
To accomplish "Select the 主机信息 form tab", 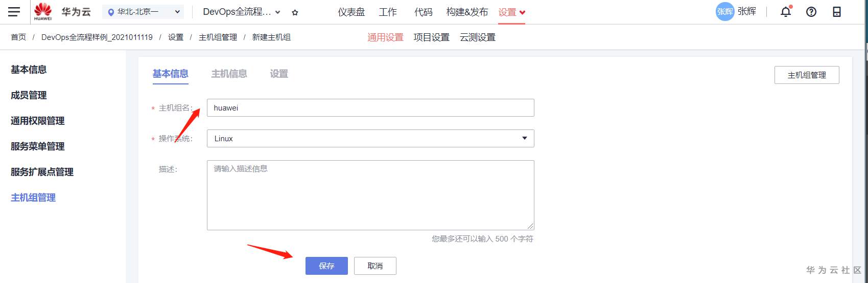I will (229, 74).
